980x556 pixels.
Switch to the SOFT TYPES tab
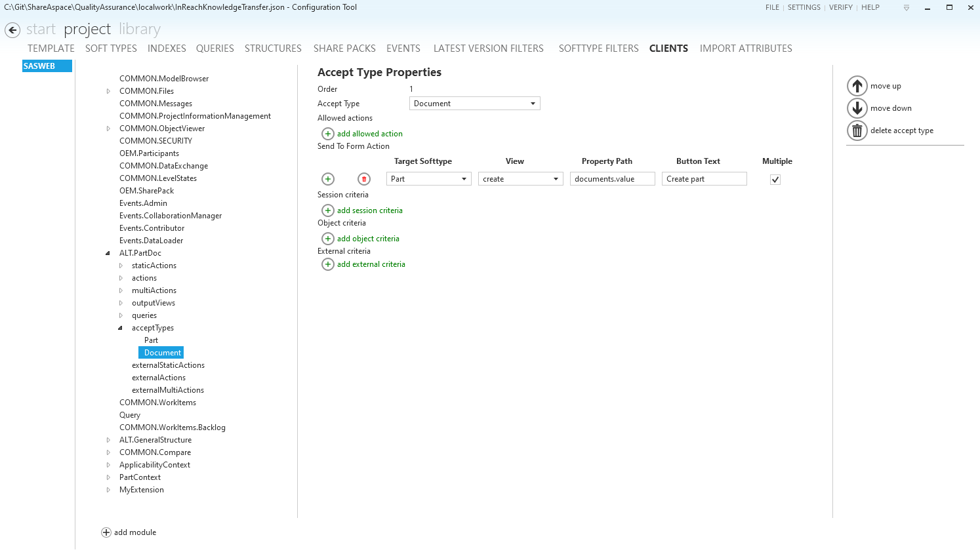(x=111, y=49)
